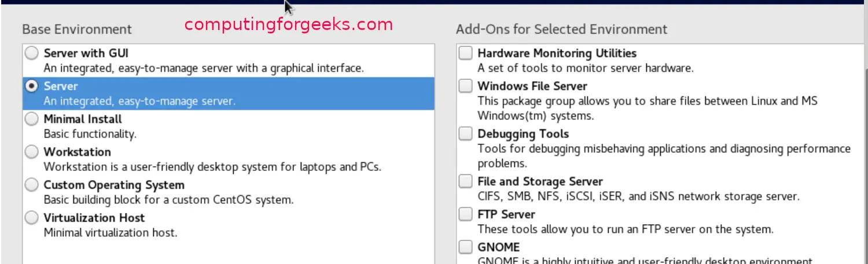This screenshot has width=868, height=264.
Task: Click the FTP Server label text
Action: pos(506,214)
